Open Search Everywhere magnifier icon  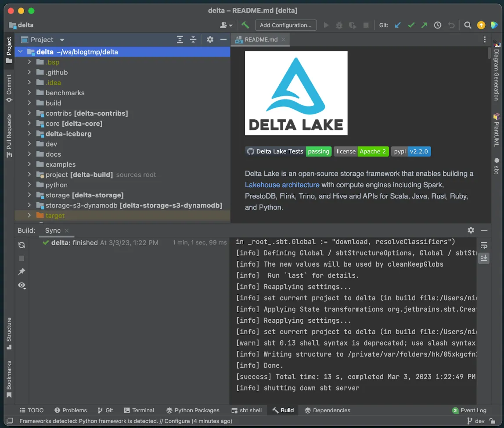click(468, 25)
